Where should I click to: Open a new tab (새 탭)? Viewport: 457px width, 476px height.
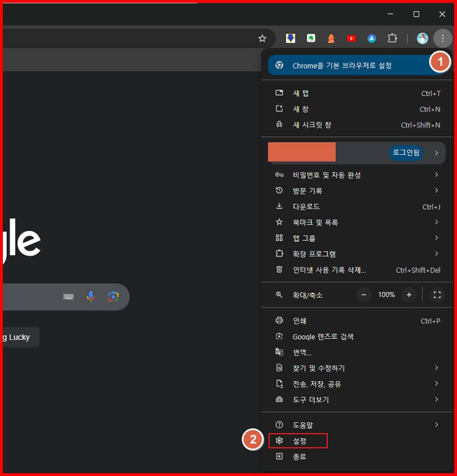pyautogui.click(x=358, y=93)
